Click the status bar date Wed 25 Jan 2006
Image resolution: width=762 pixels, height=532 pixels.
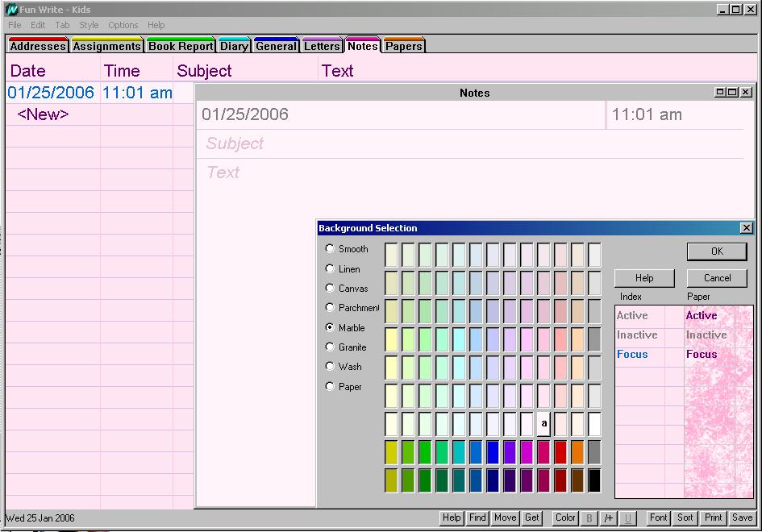(x=40, y=518)
